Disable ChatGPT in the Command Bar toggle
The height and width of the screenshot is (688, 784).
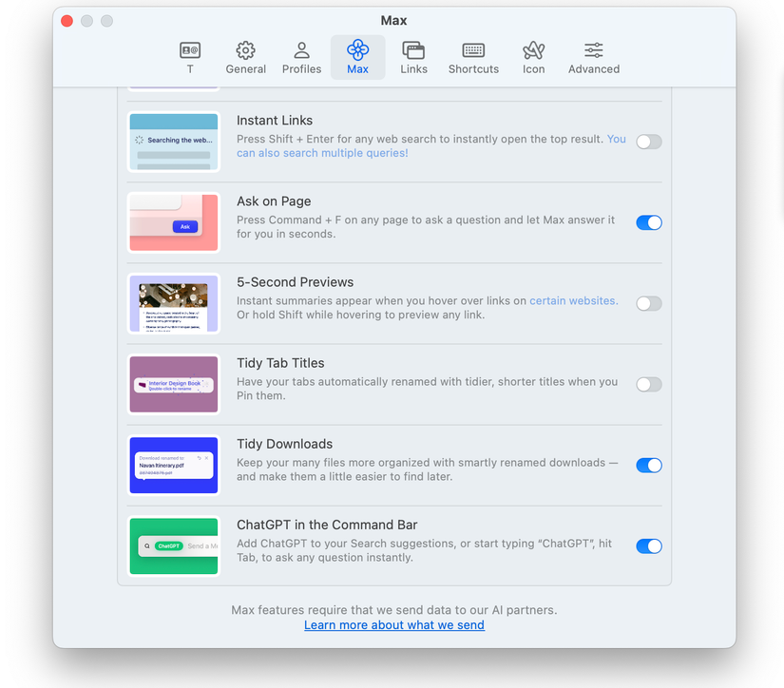pyautogui.click(x=649, y=546)
